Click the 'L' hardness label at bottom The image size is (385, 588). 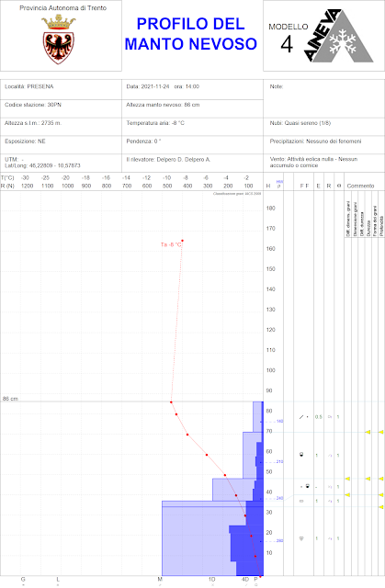[58, 580]
